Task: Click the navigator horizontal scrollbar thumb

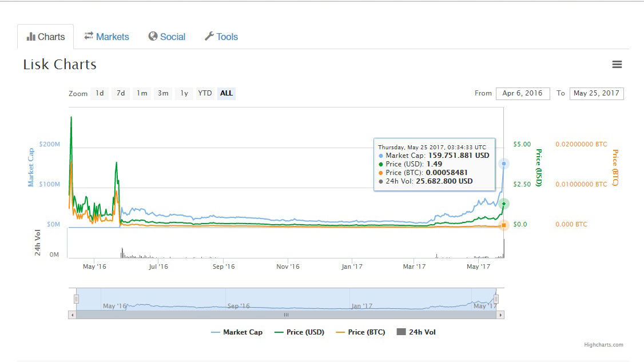Action: tap(287, 315)
